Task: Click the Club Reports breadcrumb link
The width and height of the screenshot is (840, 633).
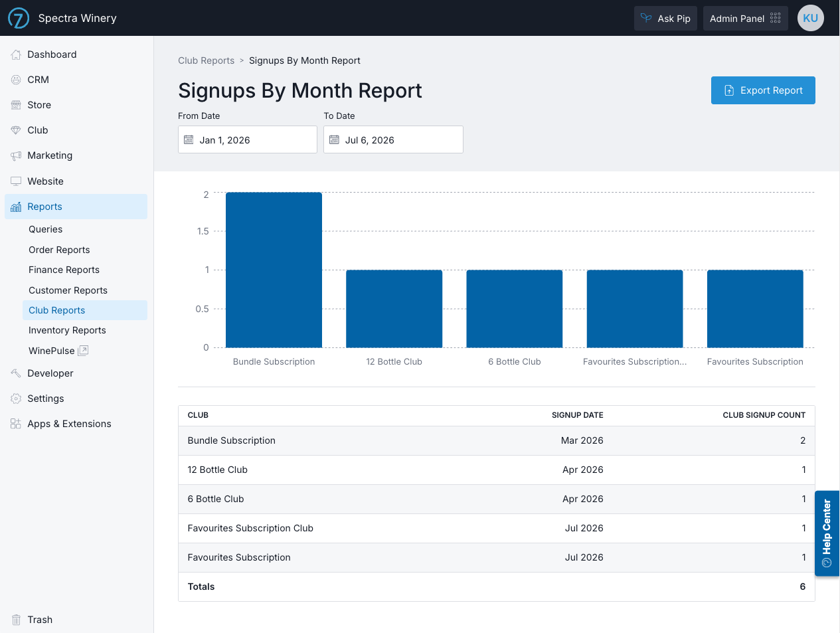Action: pyautogui.click(x=206, y=60)
